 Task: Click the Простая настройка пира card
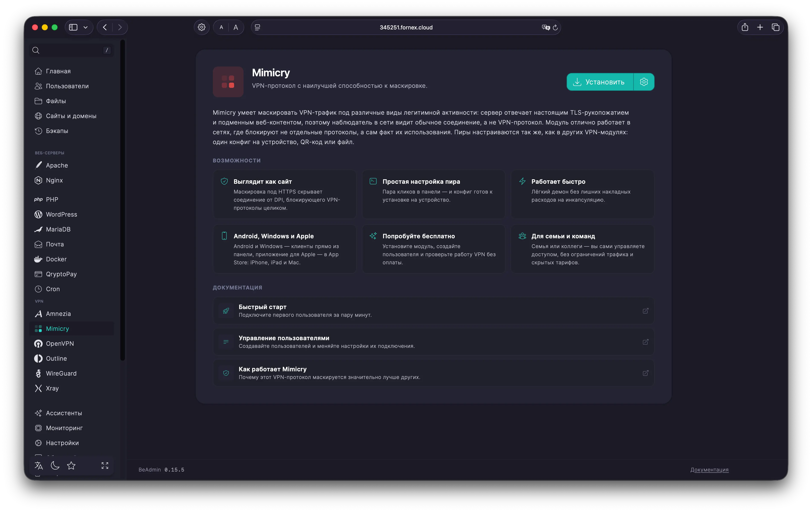(x=433, y=194)
